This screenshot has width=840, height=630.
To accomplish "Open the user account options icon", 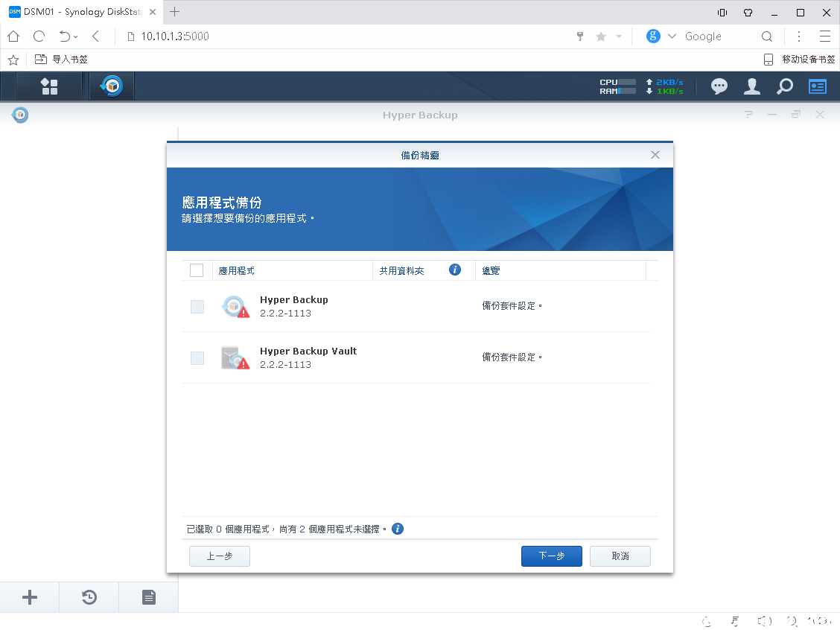I will coord(752,86).
